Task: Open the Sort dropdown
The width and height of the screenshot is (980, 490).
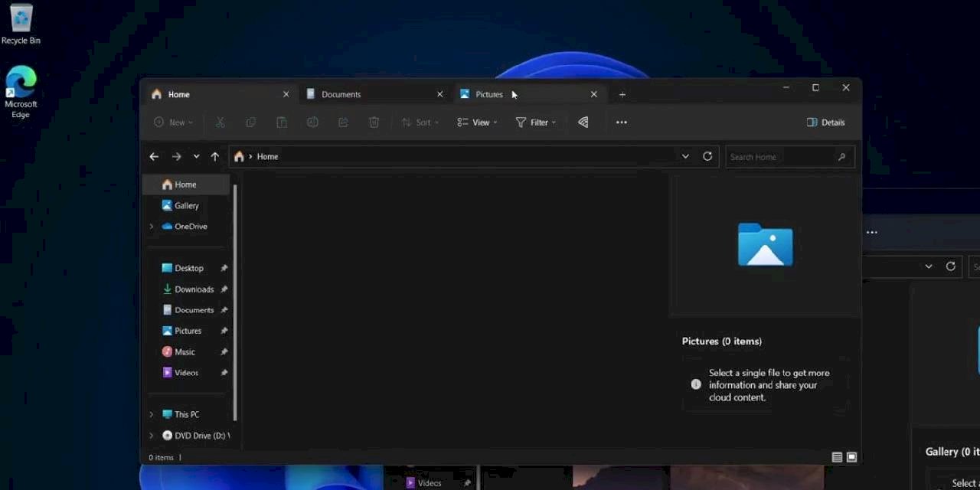Action: pyautogui.click(x=420, y=122)
